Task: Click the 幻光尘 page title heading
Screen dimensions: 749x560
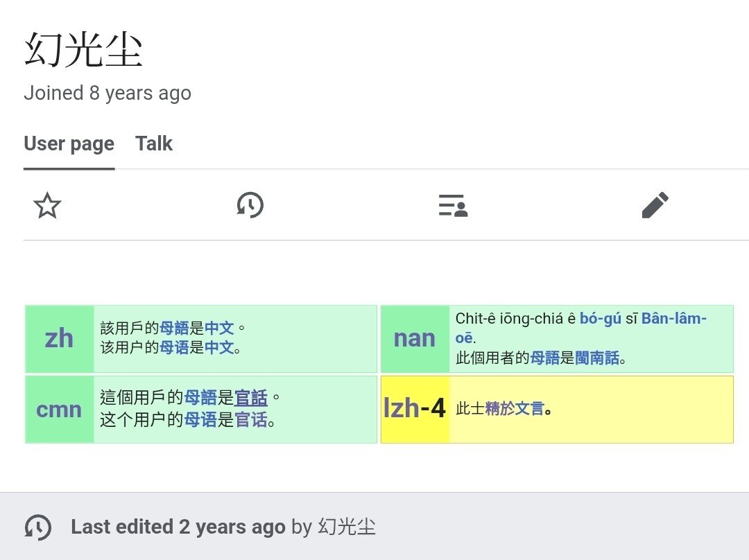Action: pos(83,50)
